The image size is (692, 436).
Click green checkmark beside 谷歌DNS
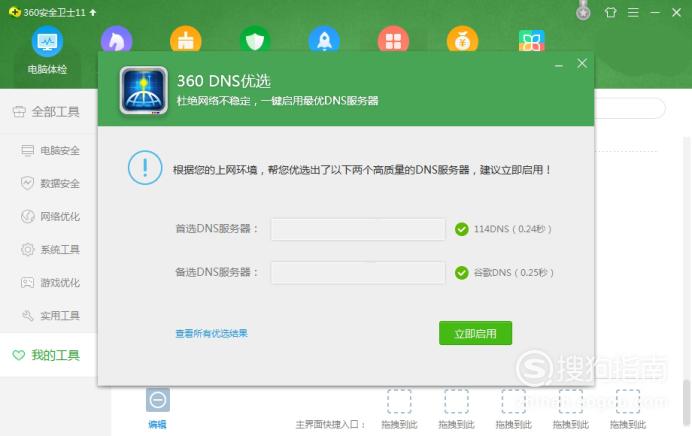pos(462,273)
